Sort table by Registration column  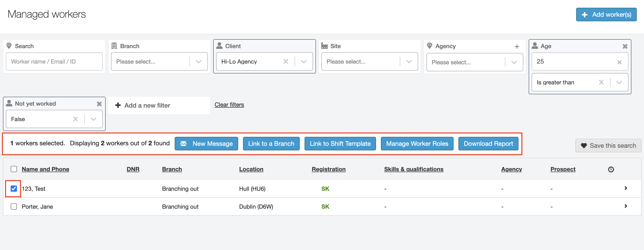(x=328, y=169)
